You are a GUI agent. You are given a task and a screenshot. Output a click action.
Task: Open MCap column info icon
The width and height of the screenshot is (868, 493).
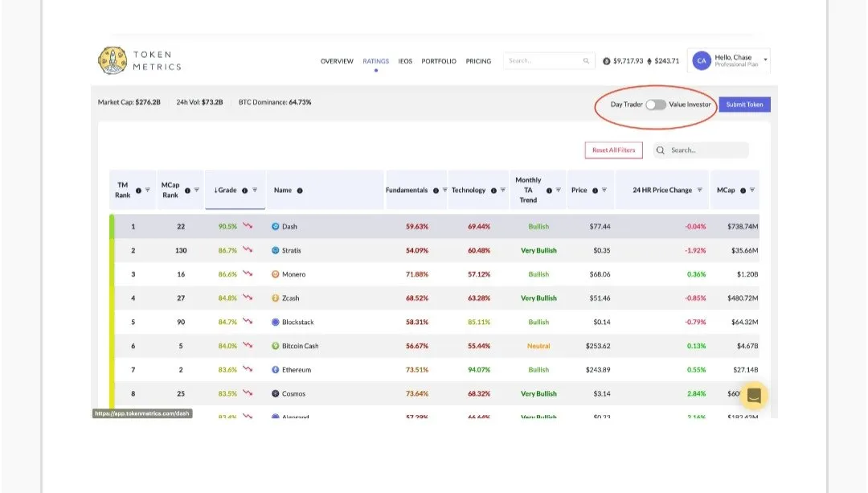click(x=743, y=191)
